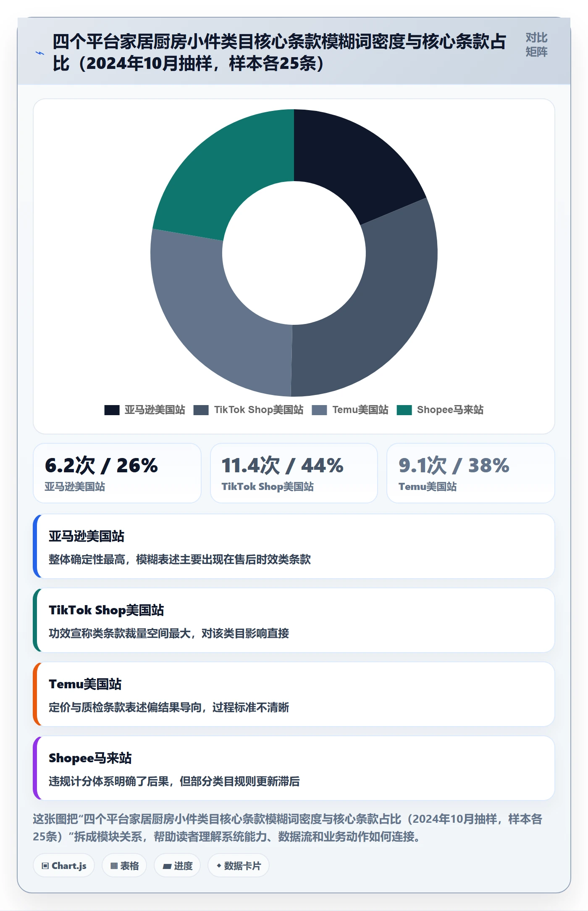Click legend text Temu美国站

coord(360,410)
